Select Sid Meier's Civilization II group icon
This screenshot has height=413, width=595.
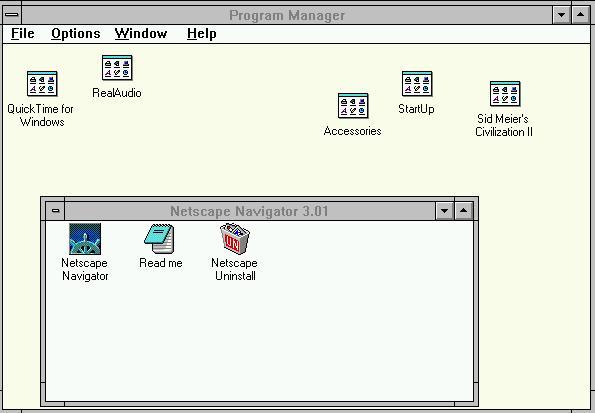[505, 93]
